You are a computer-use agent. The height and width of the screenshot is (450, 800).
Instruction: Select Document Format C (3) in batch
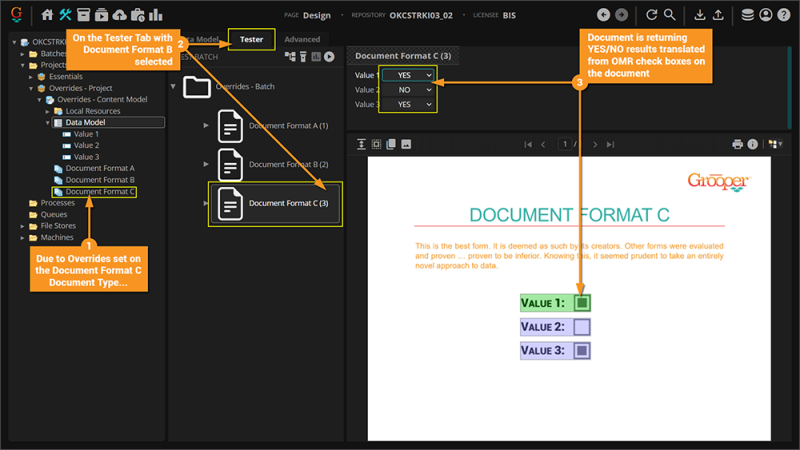(276, 204)
